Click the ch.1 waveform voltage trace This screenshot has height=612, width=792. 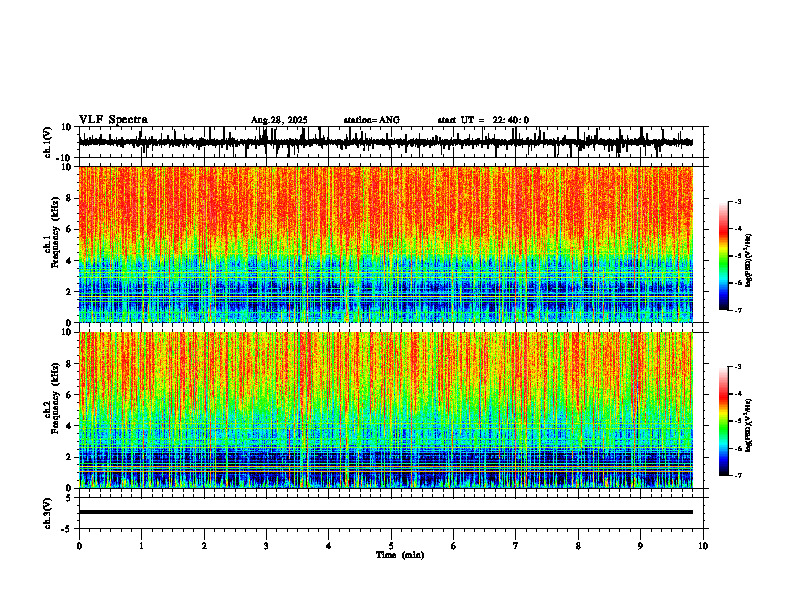click(385, 142)
